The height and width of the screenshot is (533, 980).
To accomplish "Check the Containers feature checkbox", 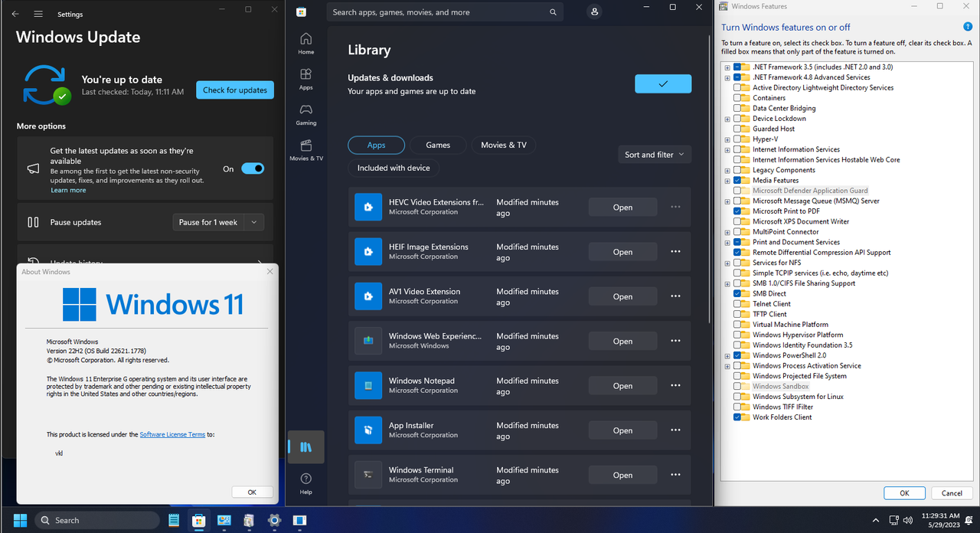I will [737, 98].
